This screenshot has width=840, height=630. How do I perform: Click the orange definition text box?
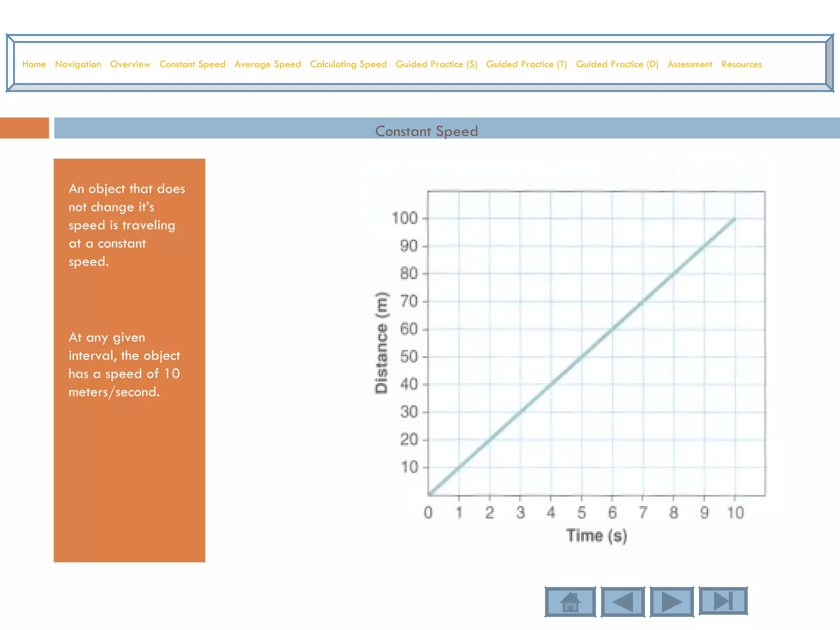pyautogui.click(x=129, y=472)
